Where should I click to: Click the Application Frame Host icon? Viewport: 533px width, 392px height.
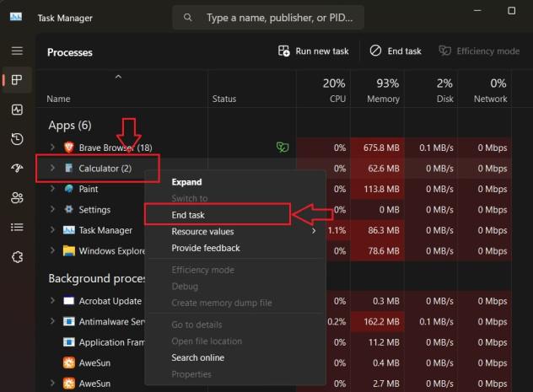point(69,342)
